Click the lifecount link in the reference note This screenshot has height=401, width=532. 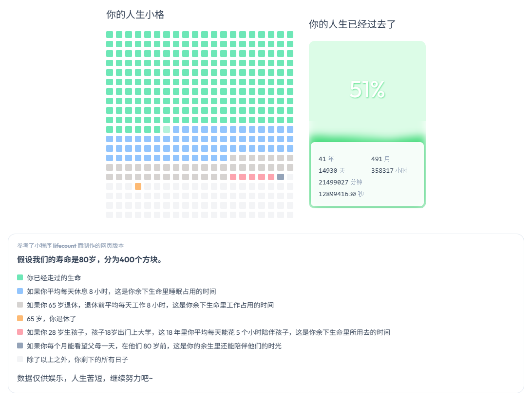[x=64, y=246]
